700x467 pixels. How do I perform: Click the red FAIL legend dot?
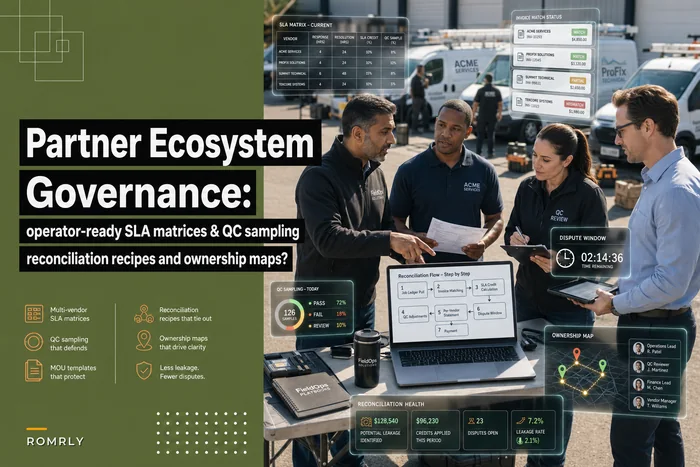tap(310, 314)
